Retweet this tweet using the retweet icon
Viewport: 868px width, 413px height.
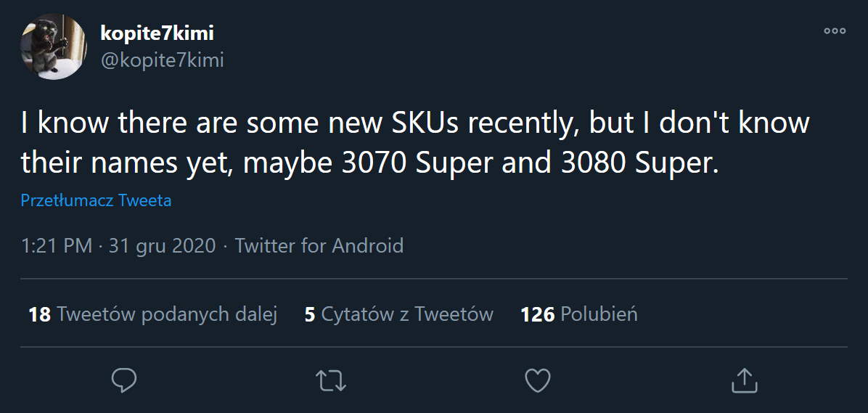pyautogui.click(x=332, y=380)
